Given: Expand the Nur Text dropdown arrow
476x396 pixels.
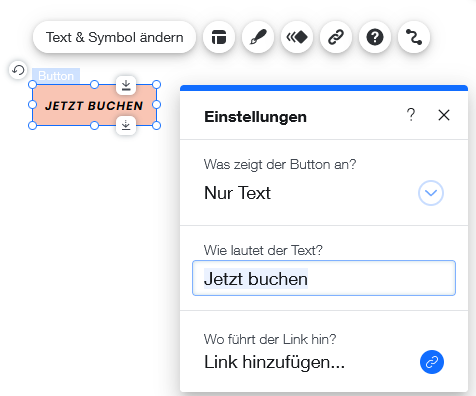Looking at the screenshot, I should click(x=431, y=193).
